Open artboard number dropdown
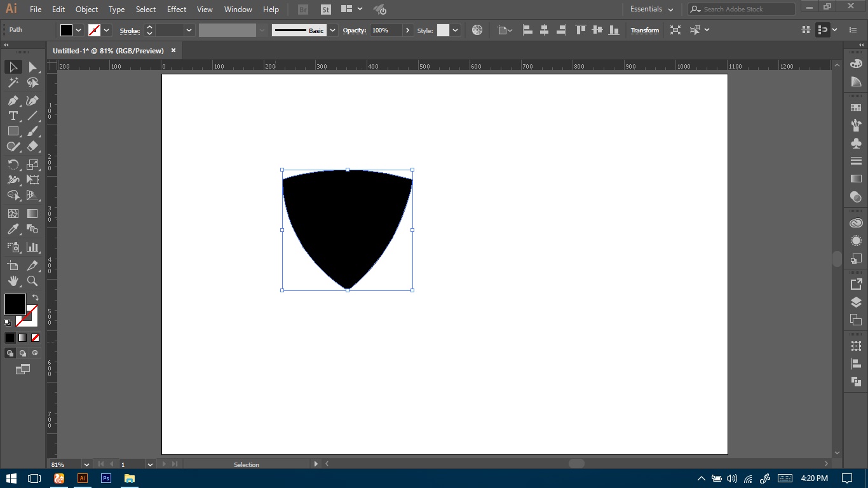Image resolution: width=868 pixels, height=488 pixels. click(150, 464)
